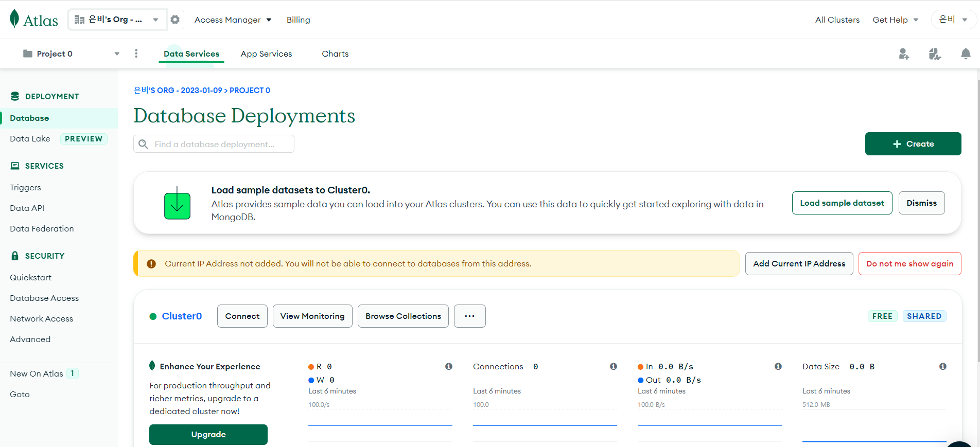Image resolution: width=980 pixels, height=447 pixels.
Task: Click the PREVIEW badge next to Data Lake
Action: coord(83,138)
